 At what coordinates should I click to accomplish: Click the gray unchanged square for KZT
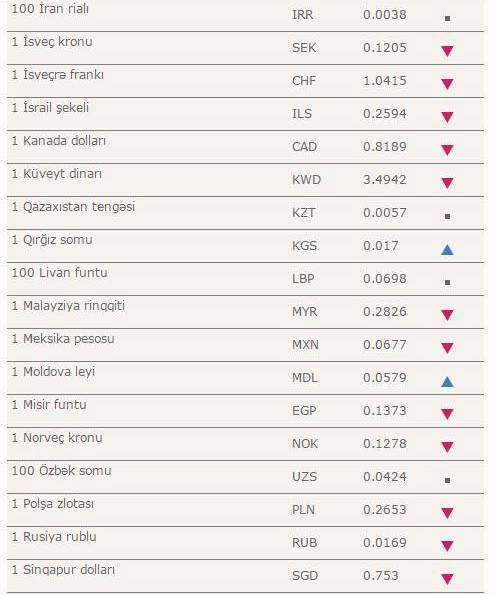coord(447,216)
